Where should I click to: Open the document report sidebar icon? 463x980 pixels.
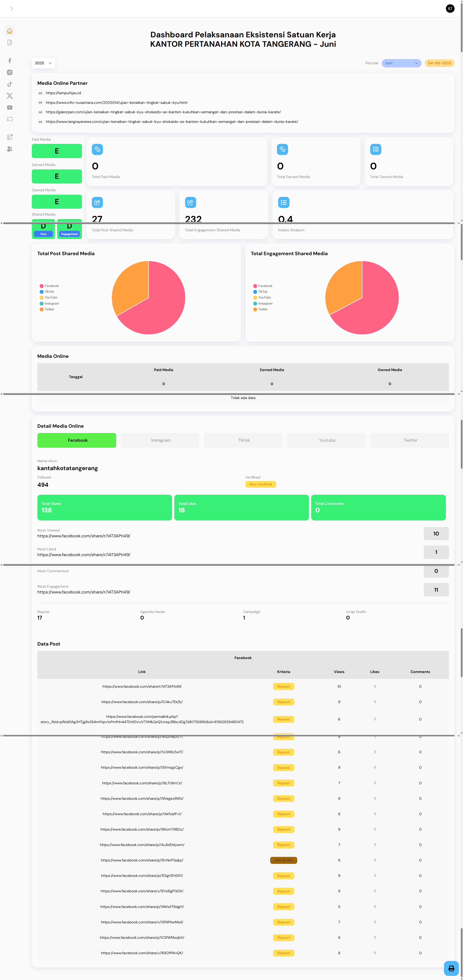coord(10,43)
